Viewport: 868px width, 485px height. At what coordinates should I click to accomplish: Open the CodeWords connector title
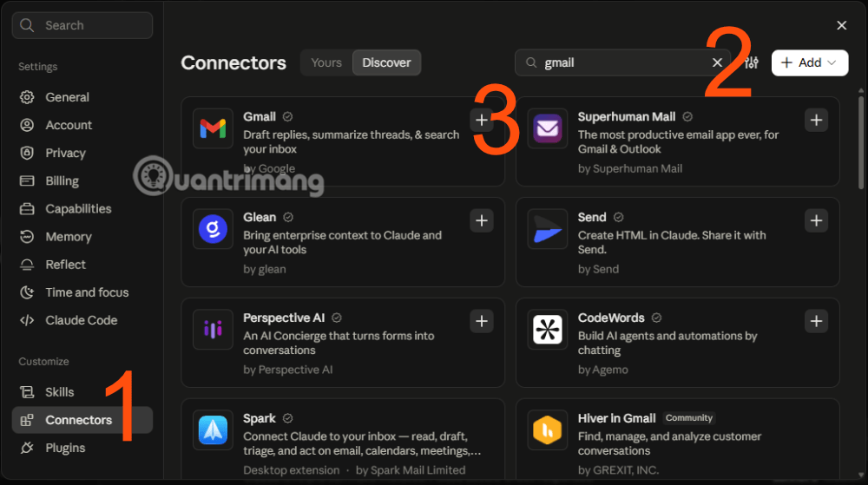[611, 318]
